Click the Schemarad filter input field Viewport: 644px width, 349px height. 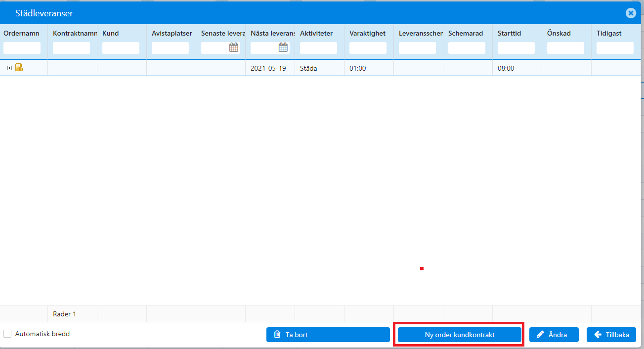[467, 48]
